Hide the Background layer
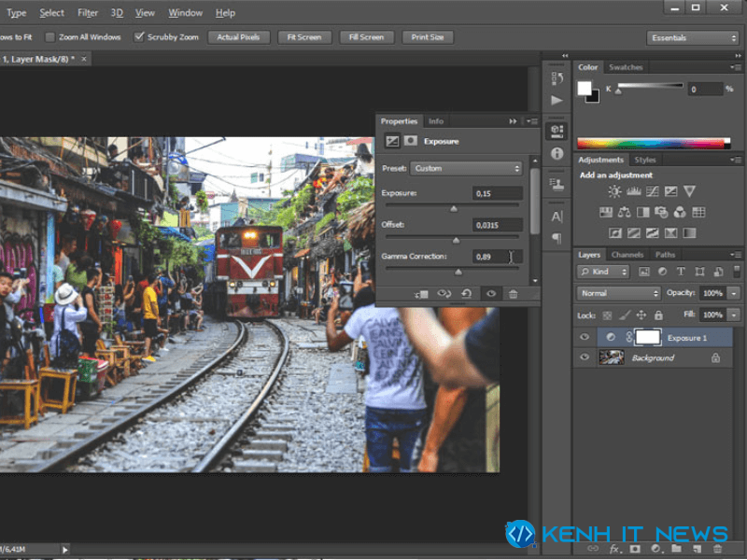The width and height of the screenshot is (747, 560). click(x=585, y=357)
